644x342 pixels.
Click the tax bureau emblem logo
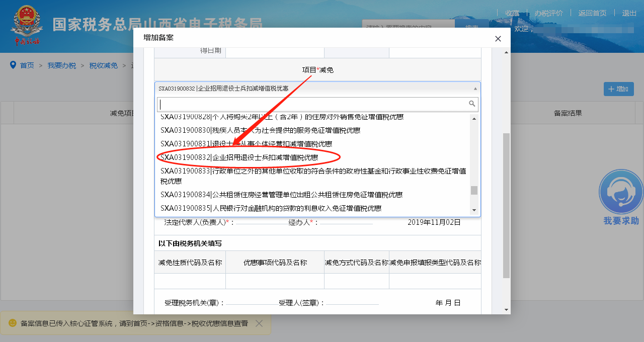click(26, 25)
